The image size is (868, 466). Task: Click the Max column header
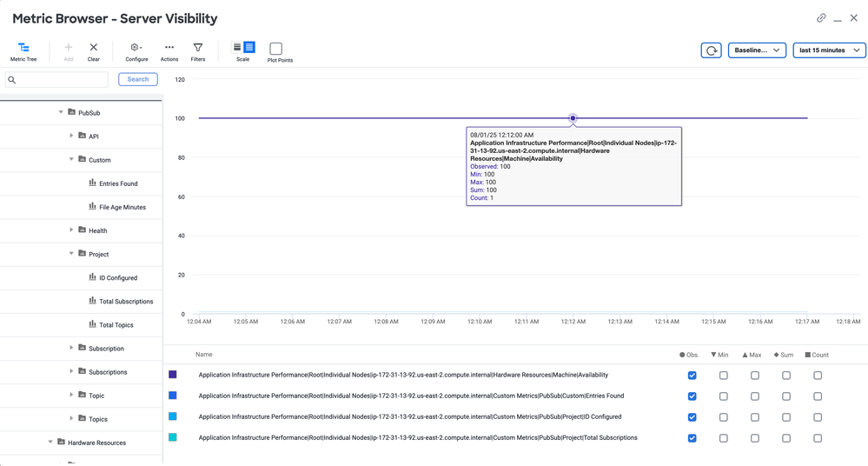pyautogui.click(x=752, y=355)
